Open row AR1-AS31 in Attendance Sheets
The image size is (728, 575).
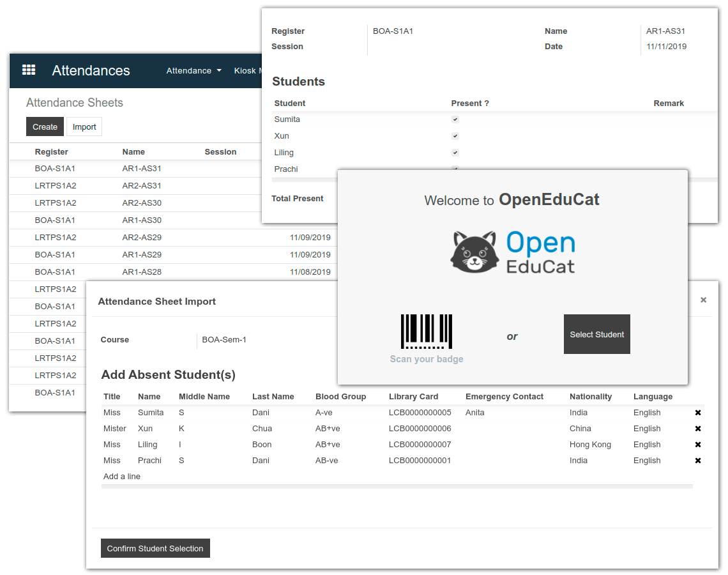tap(135, 169)
